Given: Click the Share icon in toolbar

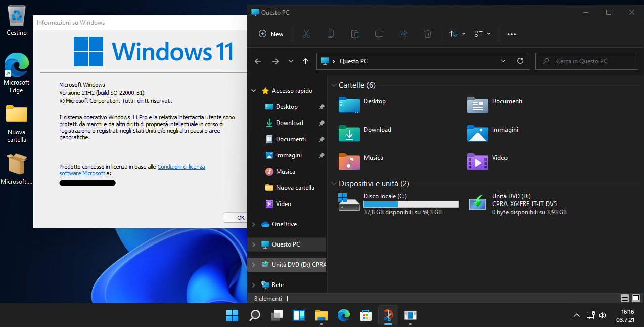Looking at the screenshot, I should pos(403,34).
